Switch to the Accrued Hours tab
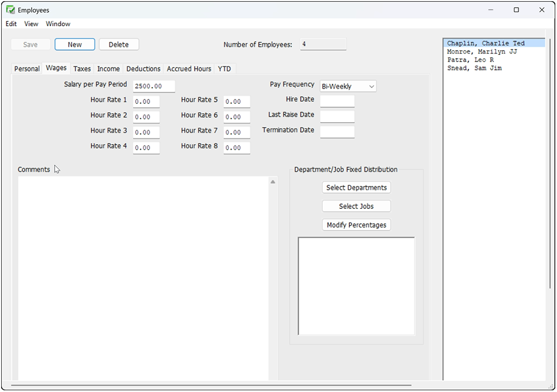This screenshot has width=557, height=392. point(189,69)
